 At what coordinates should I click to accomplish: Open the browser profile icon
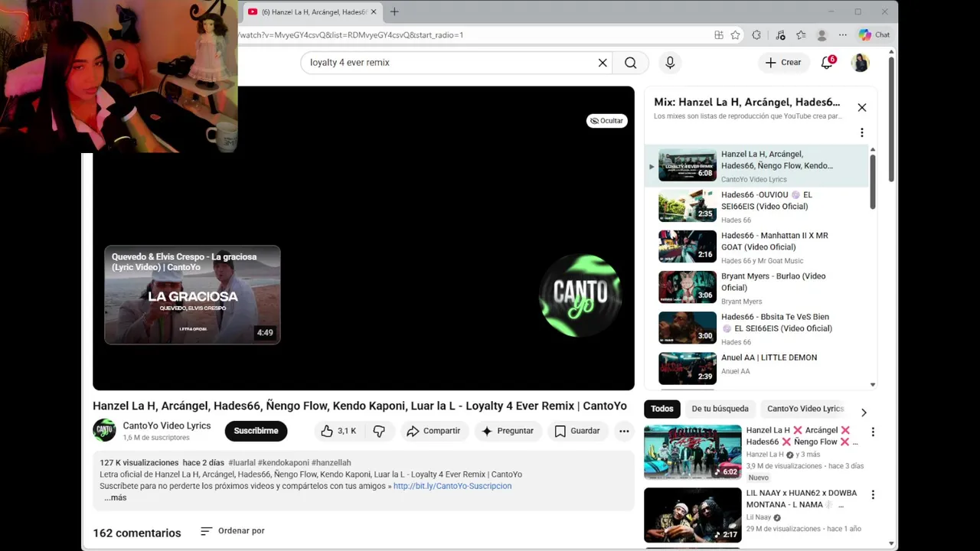tap(822, 35)
